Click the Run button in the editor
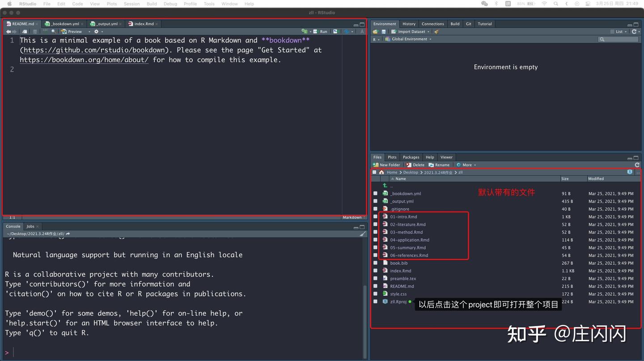 pos(321,31)
